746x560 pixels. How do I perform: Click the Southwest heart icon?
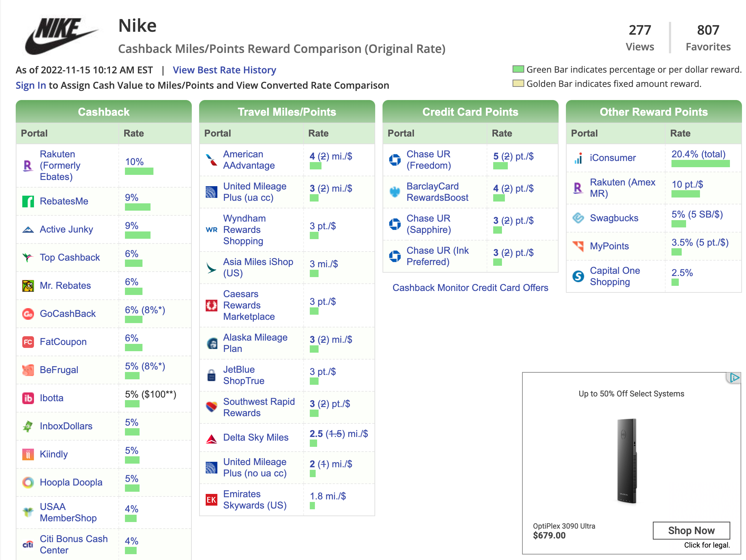(211, 407)
